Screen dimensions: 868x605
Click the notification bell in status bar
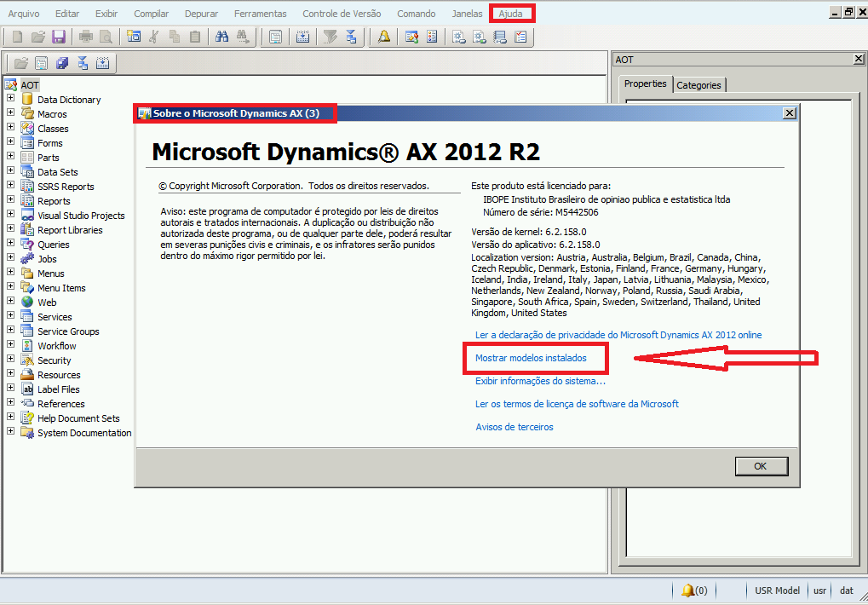[x=687, y=591]
